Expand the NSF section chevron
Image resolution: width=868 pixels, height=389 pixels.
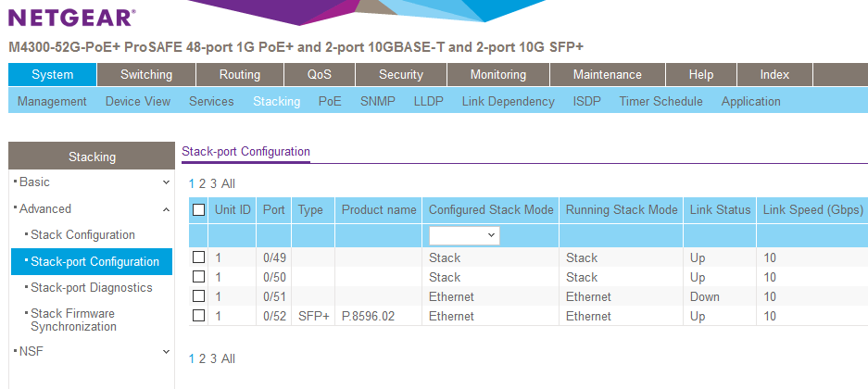pyautogui.click(x=166, y=351)
